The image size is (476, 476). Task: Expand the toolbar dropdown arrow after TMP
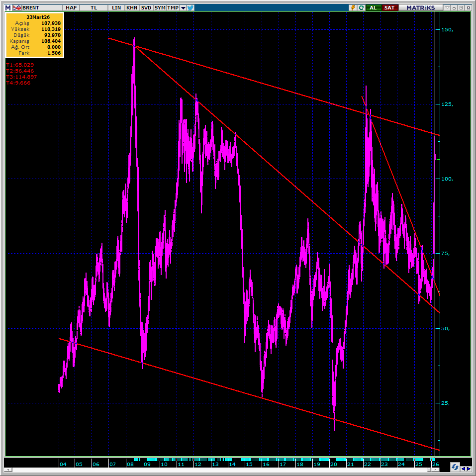[183, 8]
